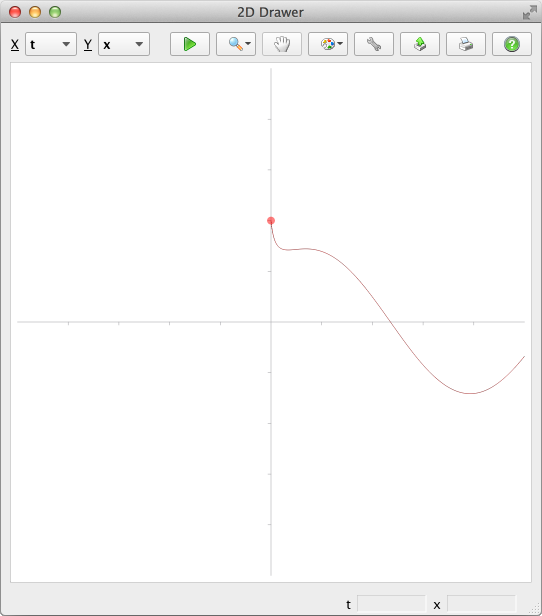The image size is (542, 616).
Task: Print the plot with printer icon
Action: point(466,44)
